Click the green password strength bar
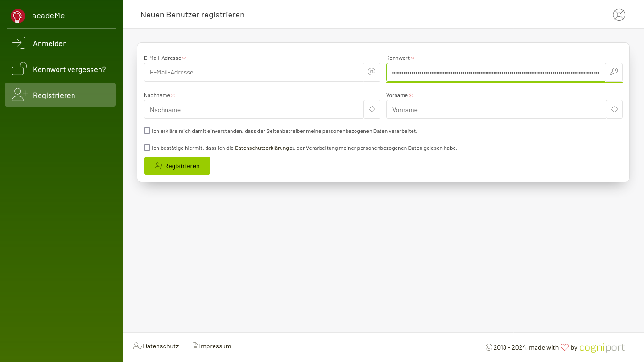644x362 pixels. coord(504,82)
